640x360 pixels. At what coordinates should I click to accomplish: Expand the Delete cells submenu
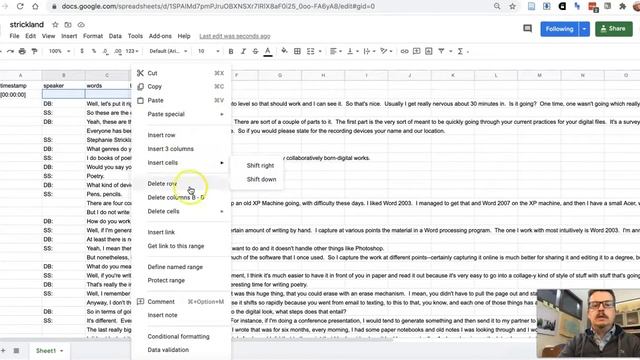tap(222, 211)
